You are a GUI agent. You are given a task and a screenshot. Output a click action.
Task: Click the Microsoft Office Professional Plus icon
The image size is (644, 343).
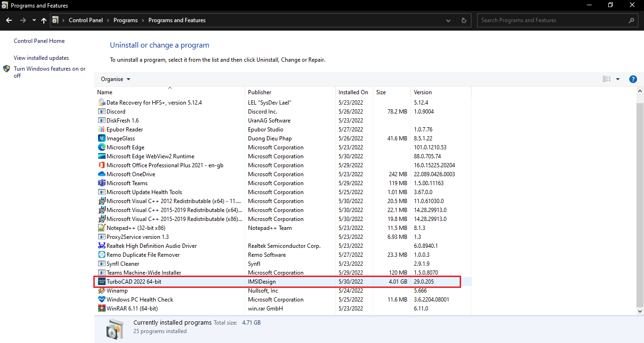pos(101,165)
